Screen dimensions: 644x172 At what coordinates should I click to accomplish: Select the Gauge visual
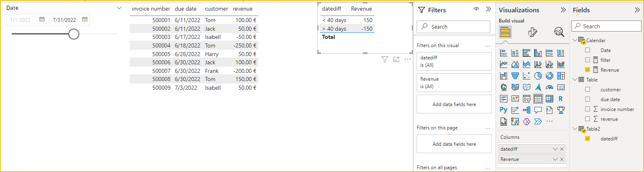pyautogui.click(x=550, y=87)
